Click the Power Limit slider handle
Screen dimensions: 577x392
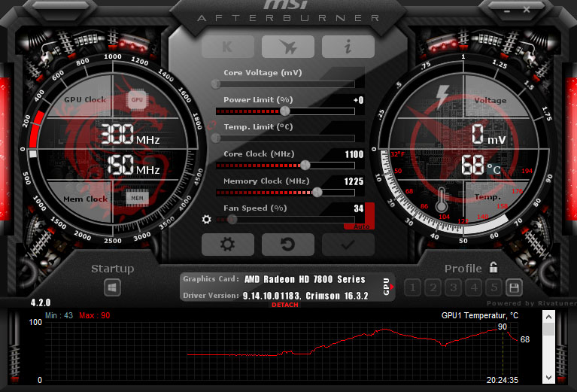(x=285, y=111)
